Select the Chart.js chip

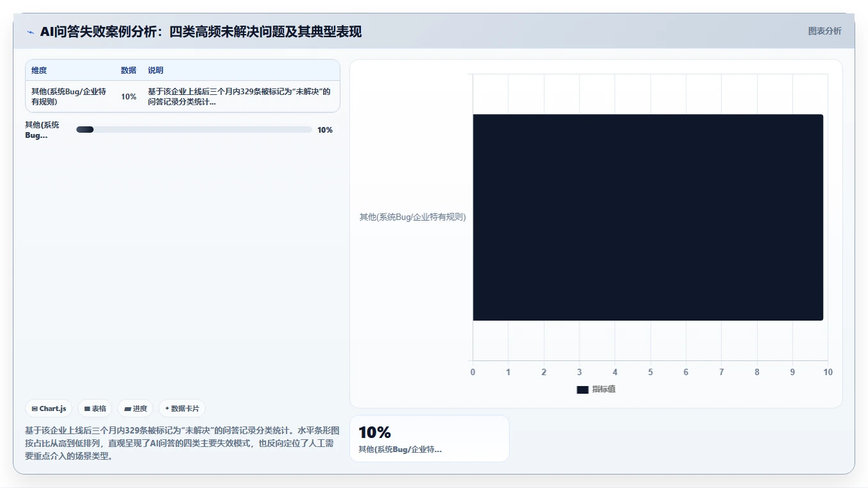[x=49, y=408]
